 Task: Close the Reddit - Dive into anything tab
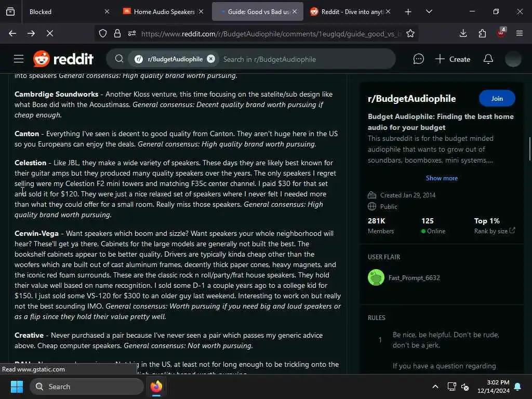(389, 11)
